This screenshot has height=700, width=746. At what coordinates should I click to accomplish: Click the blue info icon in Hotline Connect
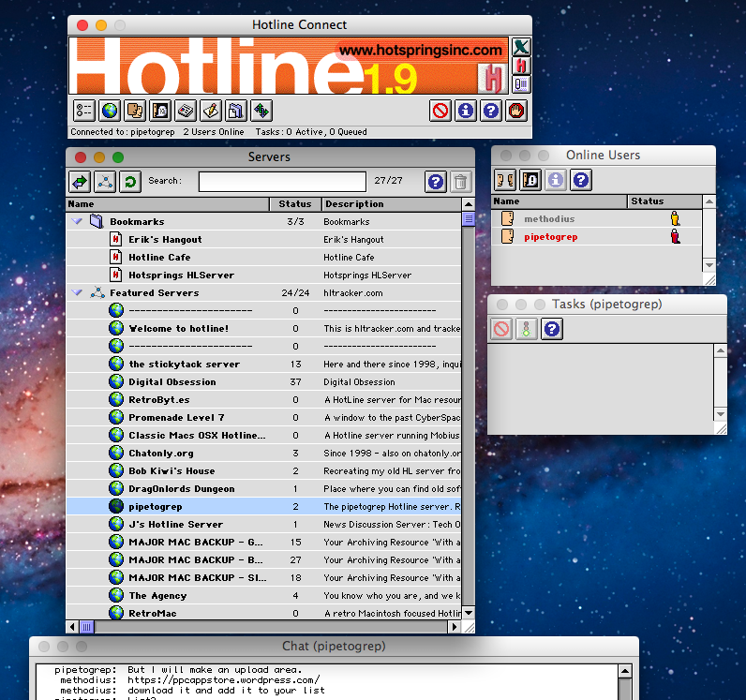466,111
